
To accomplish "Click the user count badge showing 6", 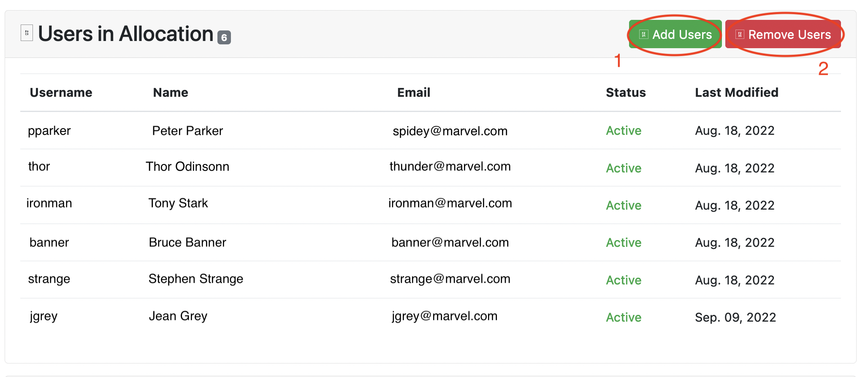I will tap(224, 38).
